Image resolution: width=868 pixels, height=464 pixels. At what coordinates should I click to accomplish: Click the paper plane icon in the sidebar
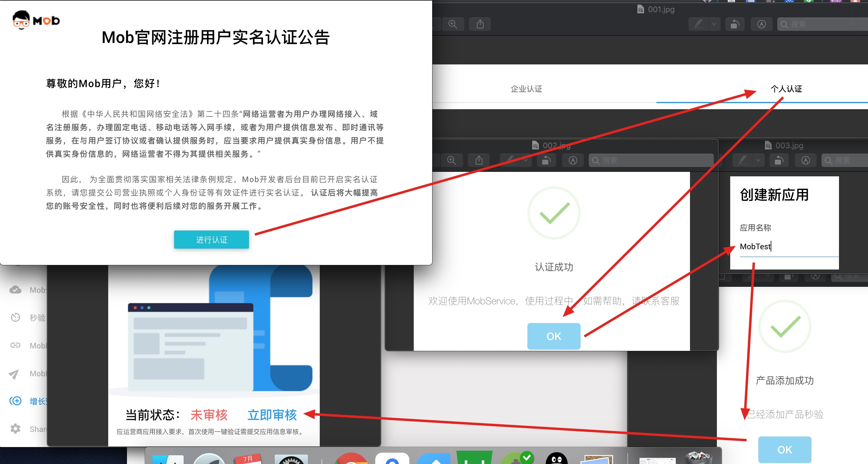pos(14,374)
